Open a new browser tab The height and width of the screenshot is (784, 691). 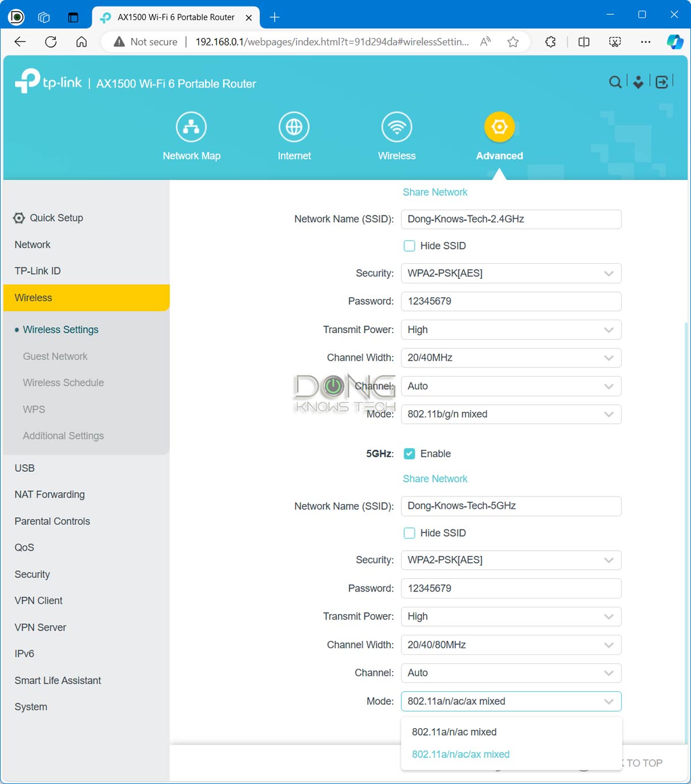point(275,17)
